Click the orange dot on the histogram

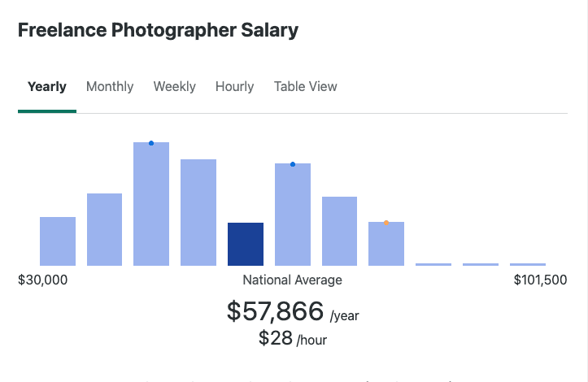coord(386,223)
